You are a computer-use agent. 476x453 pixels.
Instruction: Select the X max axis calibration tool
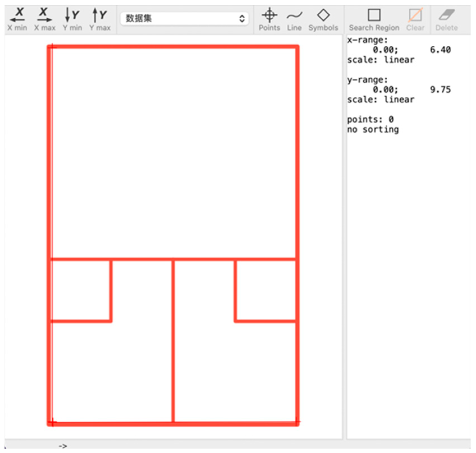click(45, 19)
